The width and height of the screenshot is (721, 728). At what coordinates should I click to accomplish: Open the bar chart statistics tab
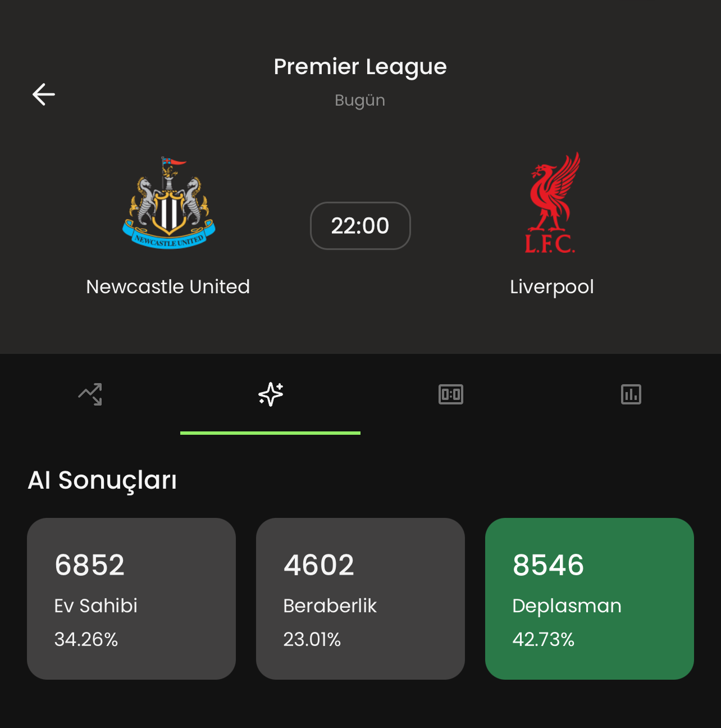click(631, 394)
